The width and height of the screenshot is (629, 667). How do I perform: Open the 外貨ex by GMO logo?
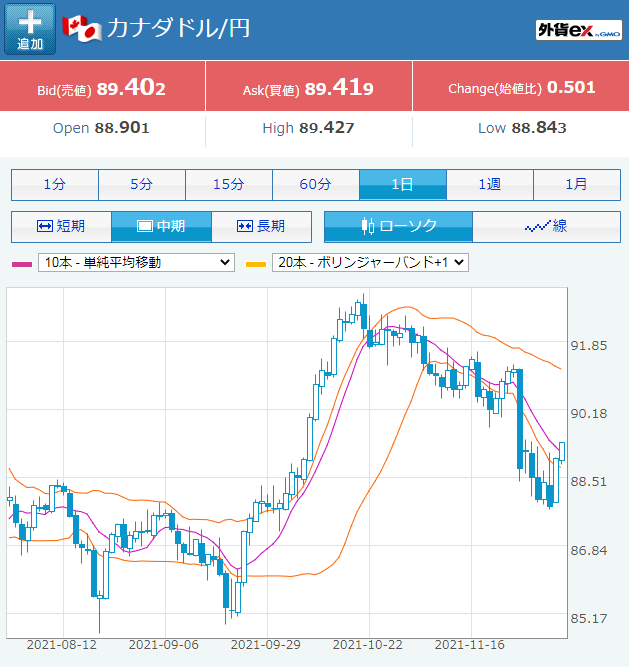click(x=579, y=30)
